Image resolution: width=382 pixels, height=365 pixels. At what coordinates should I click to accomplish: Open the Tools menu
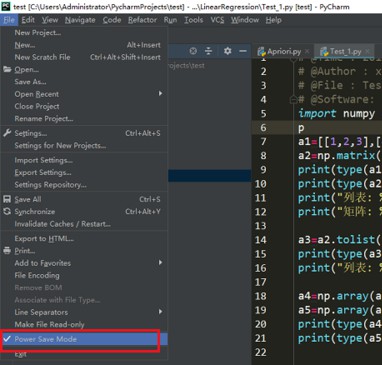[x=194, y=20]
